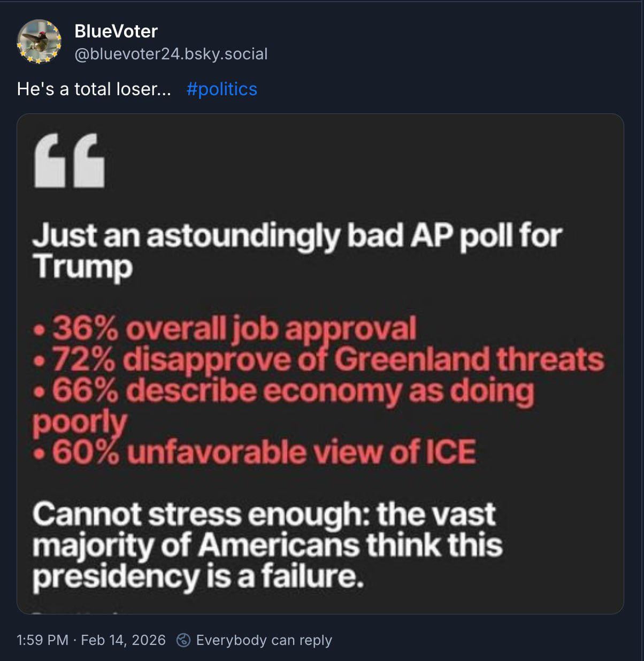This screenshot has height=661, width=644.
Task: Click the "60% unfavorable view of ICE" line
Action: click(x=255, y=452)
